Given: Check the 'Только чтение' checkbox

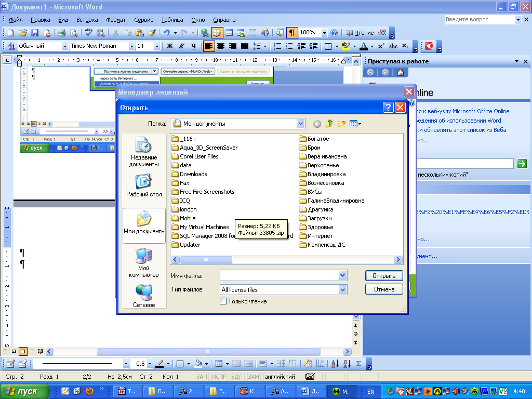Looking at the screenshot, I should (223, 301).
